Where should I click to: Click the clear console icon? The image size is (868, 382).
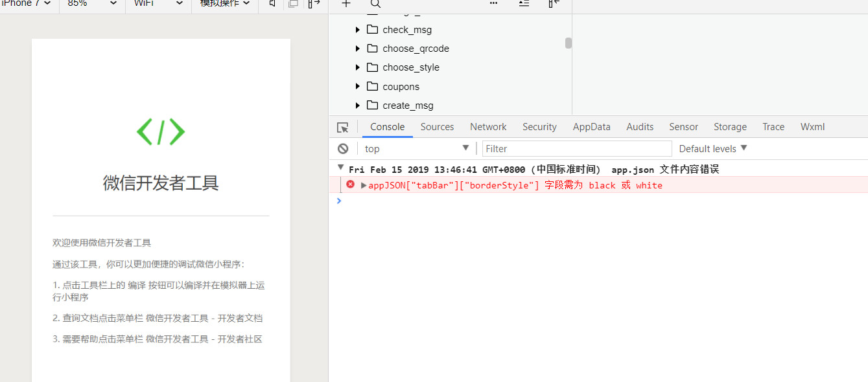[x=343, y=149]
